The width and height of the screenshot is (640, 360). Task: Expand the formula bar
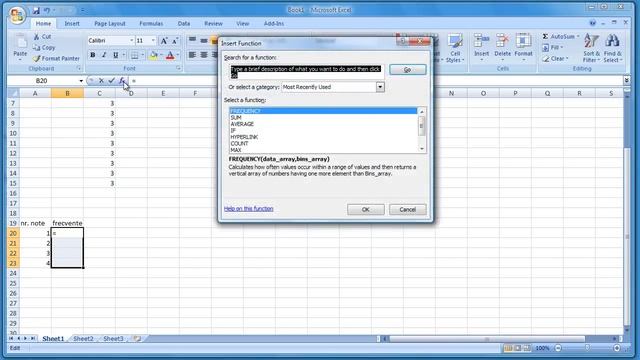coord(627,80)
